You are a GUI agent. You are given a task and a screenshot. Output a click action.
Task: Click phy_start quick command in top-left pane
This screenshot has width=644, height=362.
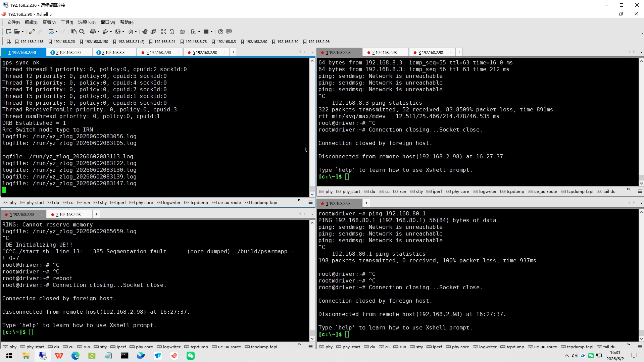pyautogui.click(x=32, y=203)
